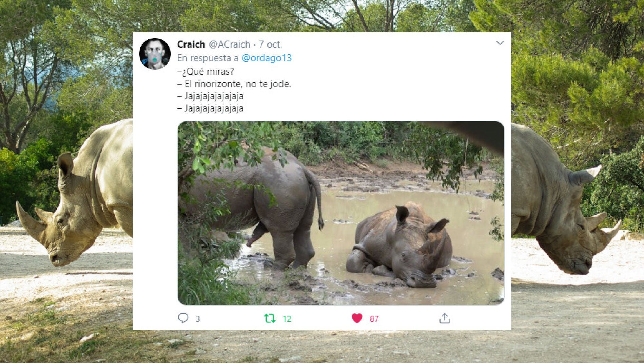Image resolution: width=644 pixels, height=363 pixels.
Task: Open the share tweet upload icon
Action: pos(444,318)
